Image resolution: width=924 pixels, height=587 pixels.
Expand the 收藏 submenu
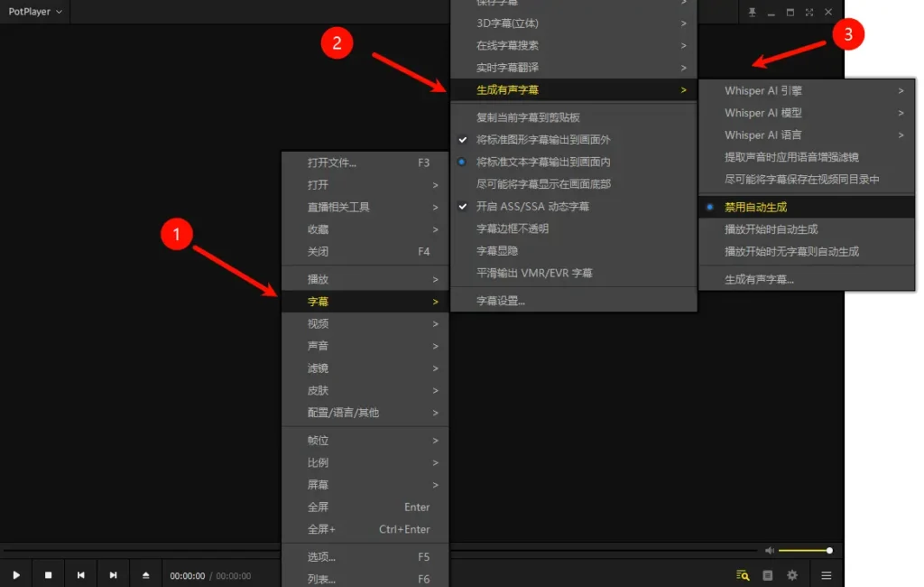pyautogui.click(x=365, y=229)
